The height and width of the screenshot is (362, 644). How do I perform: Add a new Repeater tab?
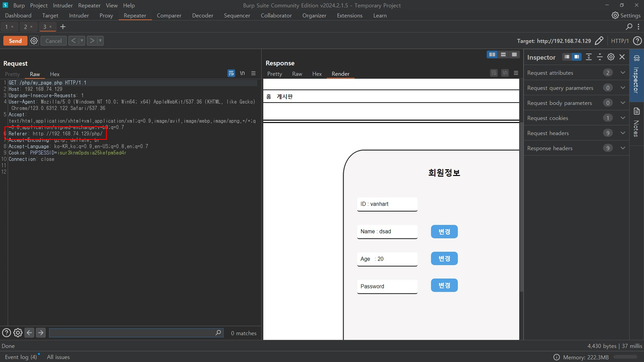63,26
